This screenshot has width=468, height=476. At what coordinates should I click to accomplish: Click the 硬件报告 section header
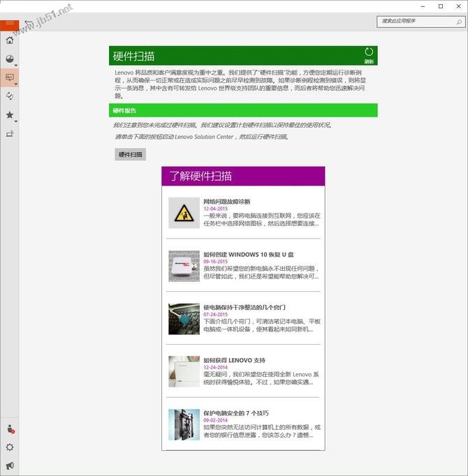pyautogui.click(x=243, y=110)
